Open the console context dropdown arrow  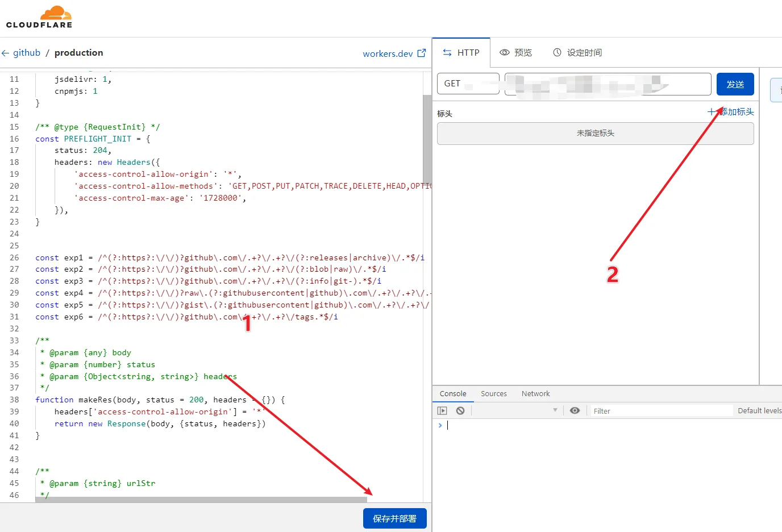pos(555,410)
